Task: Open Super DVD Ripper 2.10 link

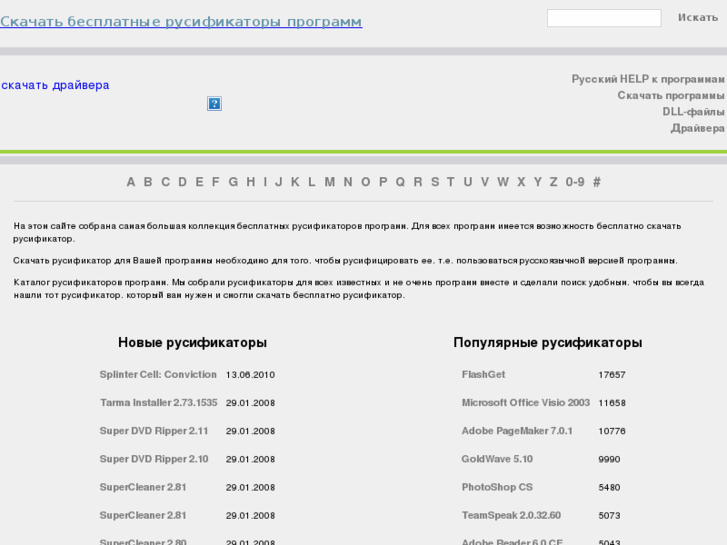Action: [154, 459]
